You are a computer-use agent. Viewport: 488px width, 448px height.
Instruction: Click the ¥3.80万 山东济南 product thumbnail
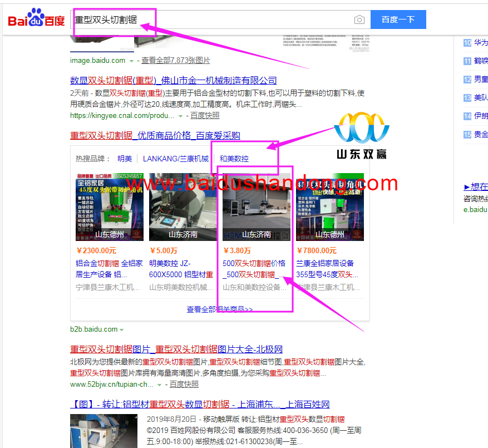tap(257, 206)
